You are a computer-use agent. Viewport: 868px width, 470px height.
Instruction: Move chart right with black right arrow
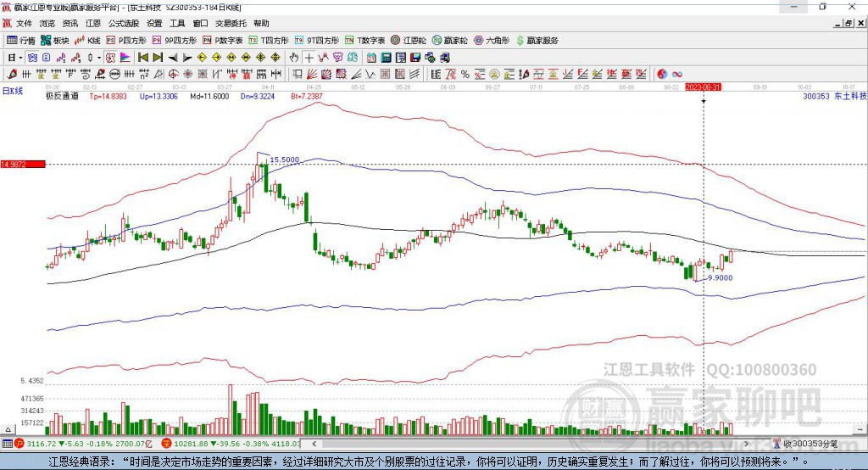click(x=187, y=58)
